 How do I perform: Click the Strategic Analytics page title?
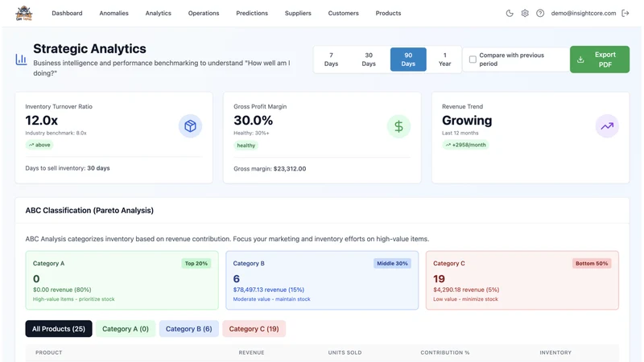coord(89,49)
